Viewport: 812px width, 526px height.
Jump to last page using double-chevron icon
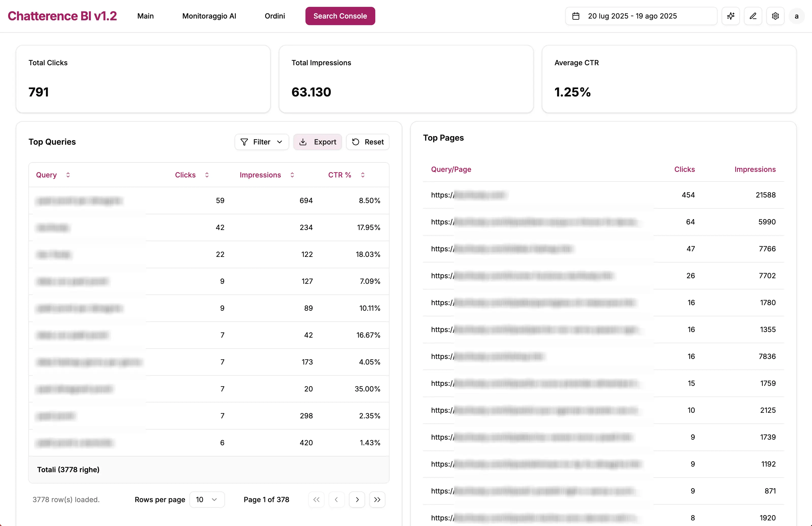point(377,499)
